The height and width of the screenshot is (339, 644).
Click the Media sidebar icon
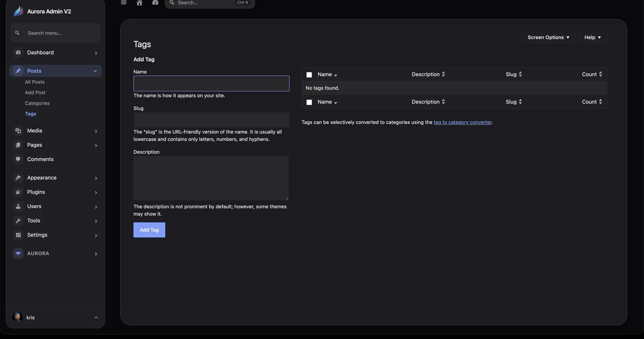18,131
